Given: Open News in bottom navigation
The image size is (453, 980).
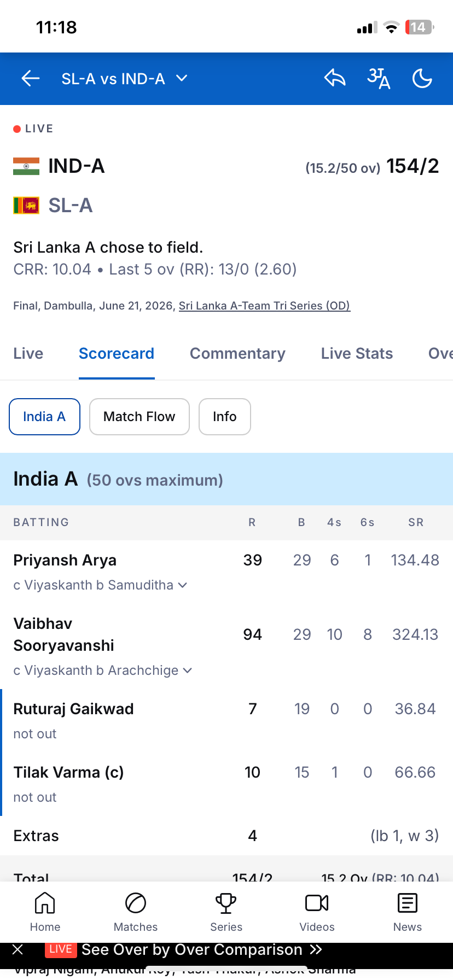Looking at the screenshot, I should tap(408, 912).
